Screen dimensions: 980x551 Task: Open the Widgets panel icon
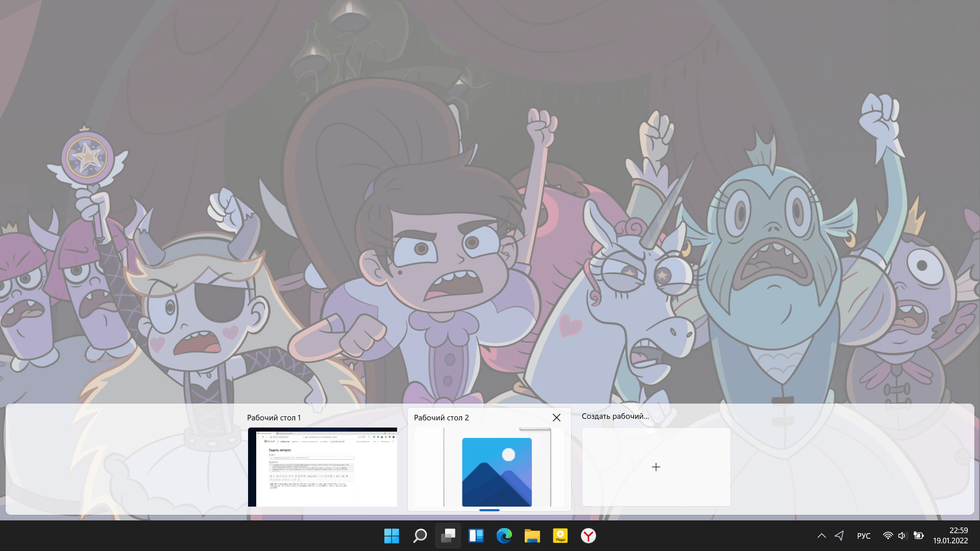click(476, 536)
